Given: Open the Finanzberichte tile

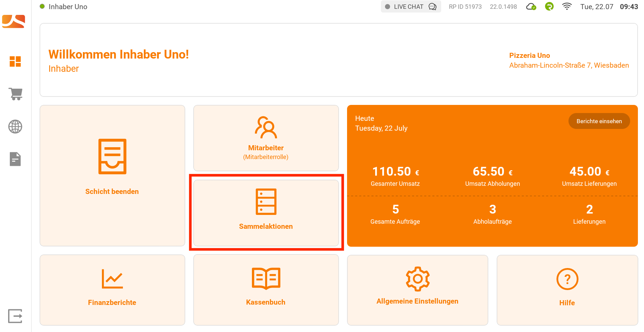Looking at the screenshot, I should 112,290.
